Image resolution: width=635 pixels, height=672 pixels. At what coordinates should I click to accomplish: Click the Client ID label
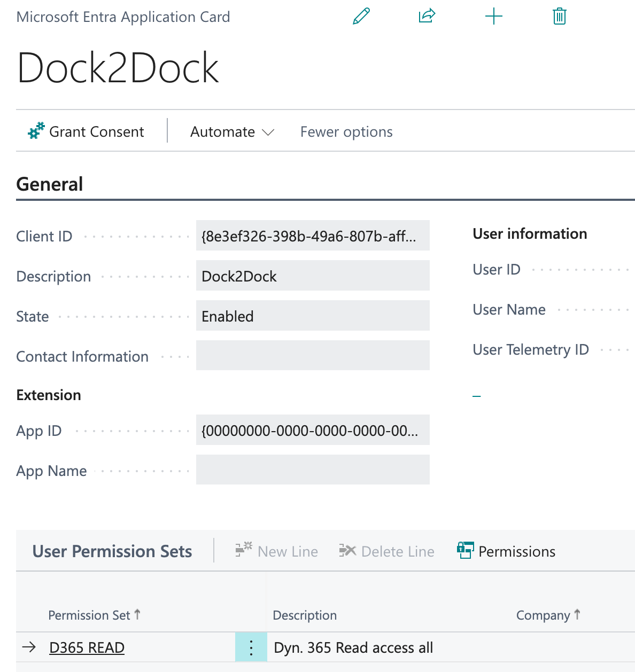44,236
